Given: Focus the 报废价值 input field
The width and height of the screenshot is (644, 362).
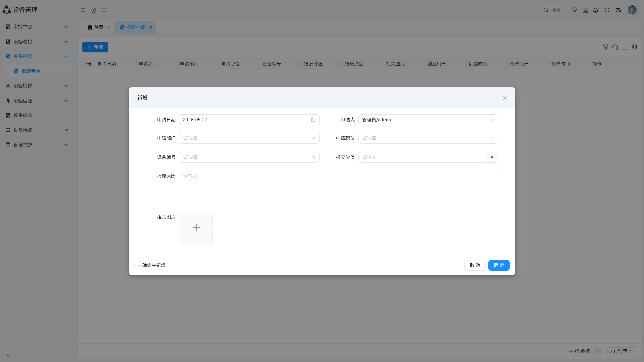Looking at the screenshot, I should (422, 157).
